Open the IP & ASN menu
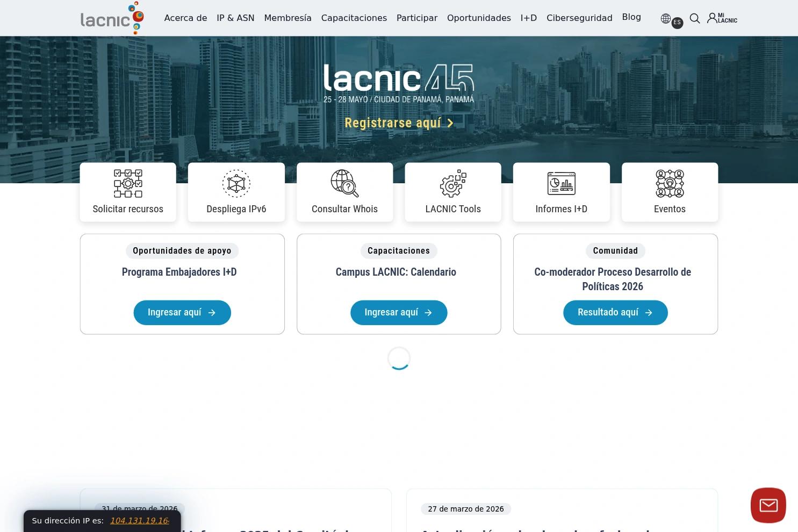This screenshot has height=532, width=798. (x=235, y=18)
